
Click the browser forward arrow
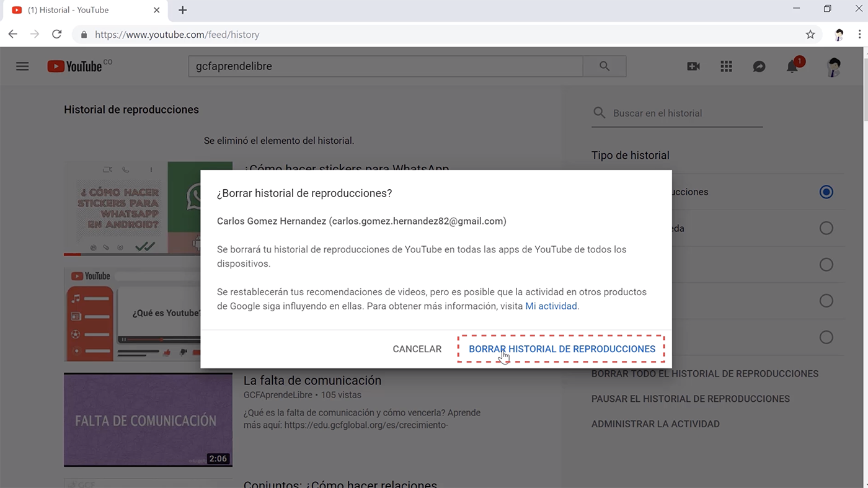34,35
